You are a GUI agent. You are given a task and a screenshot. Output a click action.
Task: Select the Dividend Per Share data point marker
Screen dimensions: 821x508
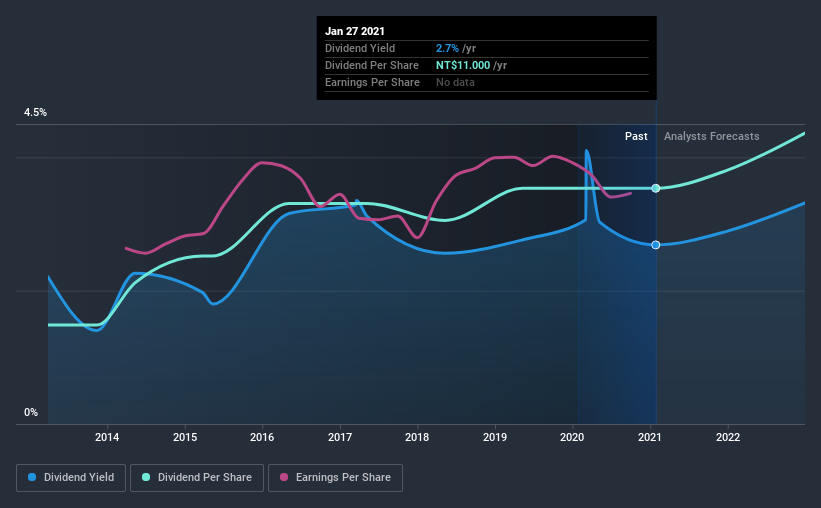tap(656, 188)
